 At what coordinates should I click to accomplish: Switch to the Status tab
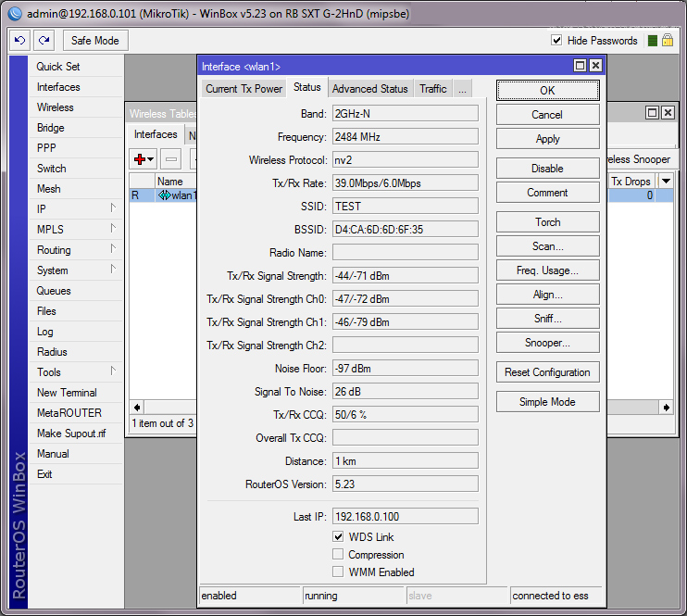[307, 87]
